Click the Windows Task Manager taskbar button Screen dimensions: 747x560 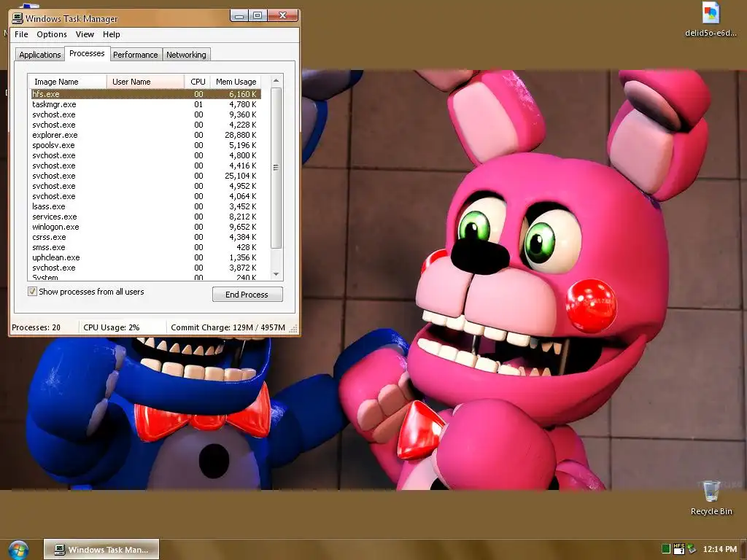pyautogui.click(x=101, y=550)
